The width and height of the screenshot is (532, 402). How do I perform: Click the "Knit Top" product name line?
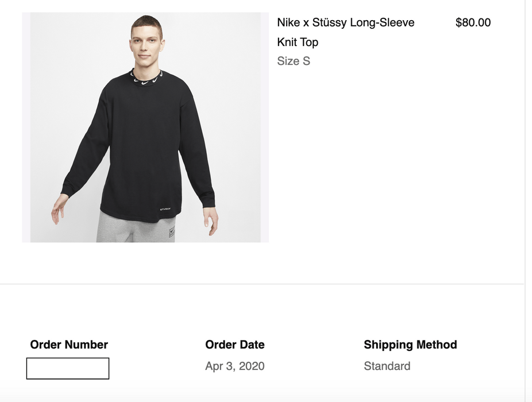click(298, 42)
